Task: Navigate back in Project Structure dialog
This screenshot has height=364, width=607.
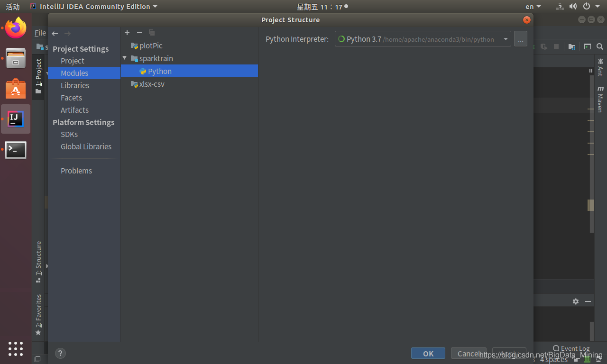Action: tap(55, 33)
